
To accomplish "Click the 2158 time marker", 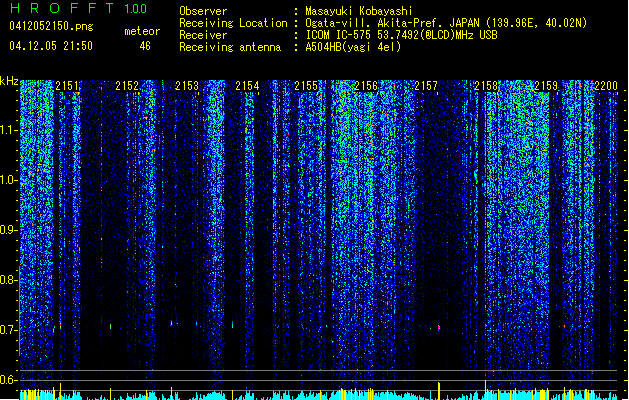I will click(486, 85).
